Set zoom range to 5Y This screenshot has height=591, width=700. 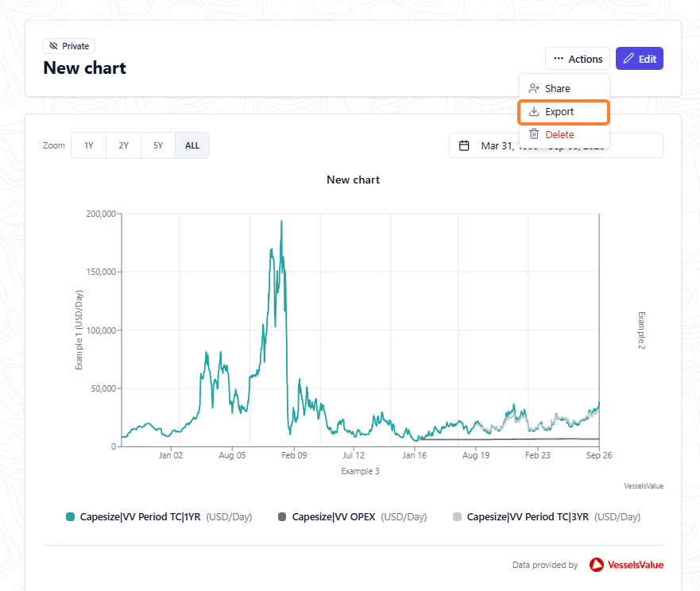pyautogui.click(x=158, y=145)
